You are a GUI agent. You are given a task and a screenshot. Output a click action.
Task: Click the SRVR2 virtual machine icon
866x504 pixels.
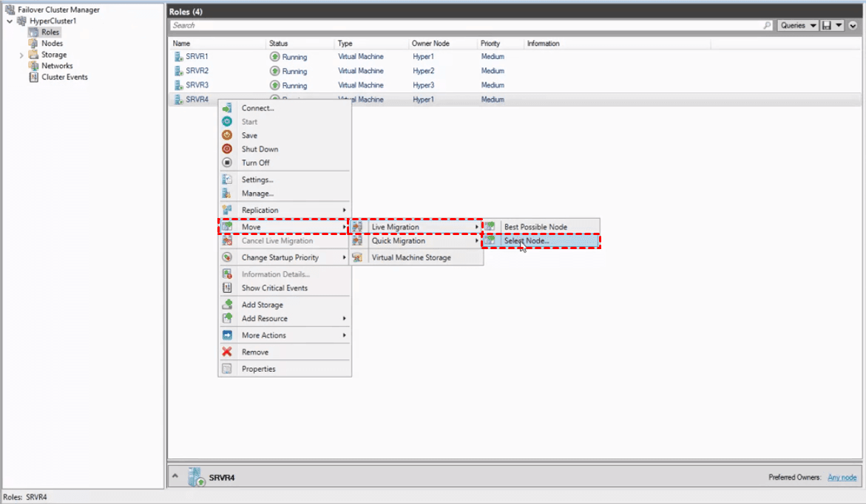coord(178,71)
